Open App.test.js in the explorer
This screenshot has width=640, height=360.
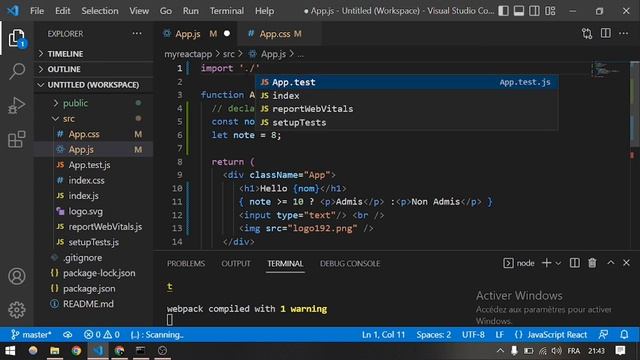click(x=94, y=165)
